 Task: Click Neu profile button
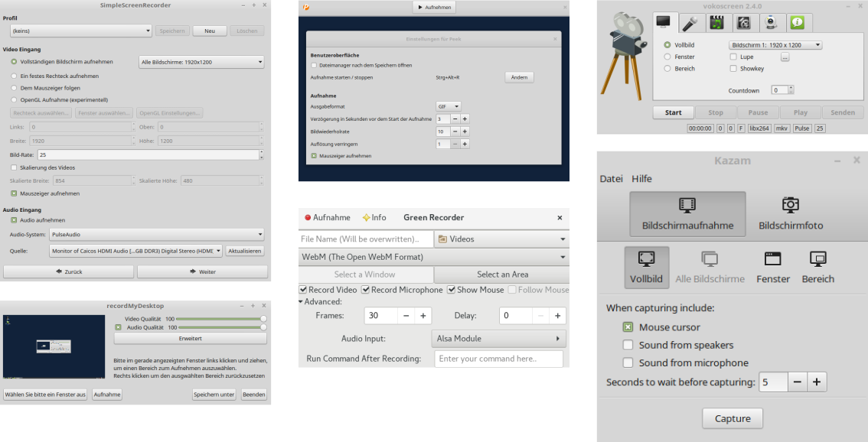210,31
